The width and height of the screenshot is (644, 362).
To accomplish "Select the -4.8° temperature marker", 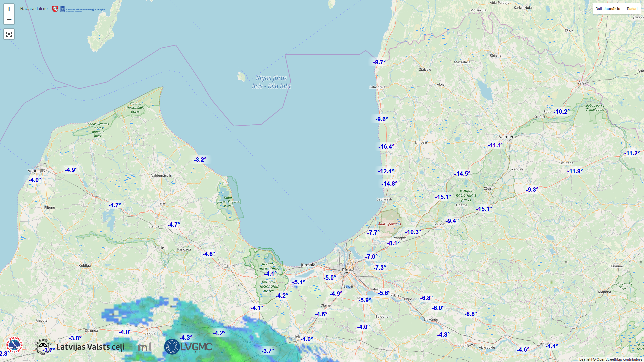I will 443,335.
